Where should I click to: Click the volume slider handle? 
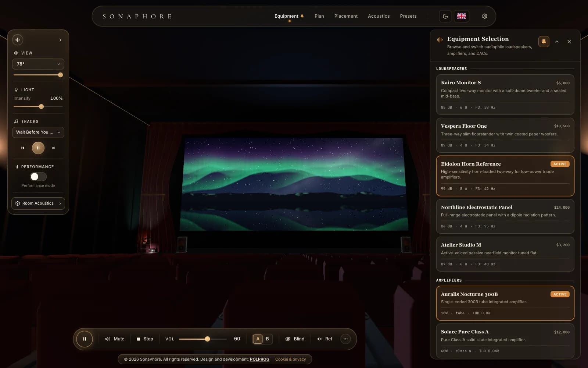[x=207, y=339]
